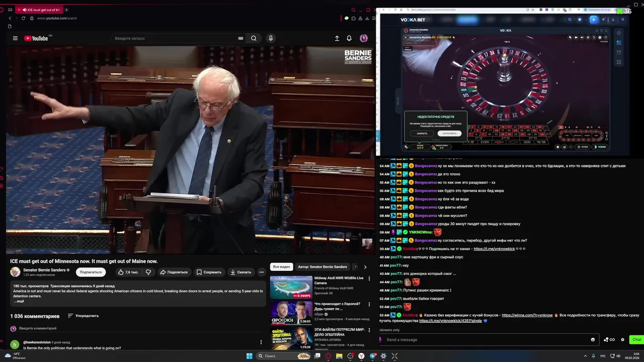This screenshot has height=362, width=644.
Task: Start voice search with the microphone icon
Action: 271,38
